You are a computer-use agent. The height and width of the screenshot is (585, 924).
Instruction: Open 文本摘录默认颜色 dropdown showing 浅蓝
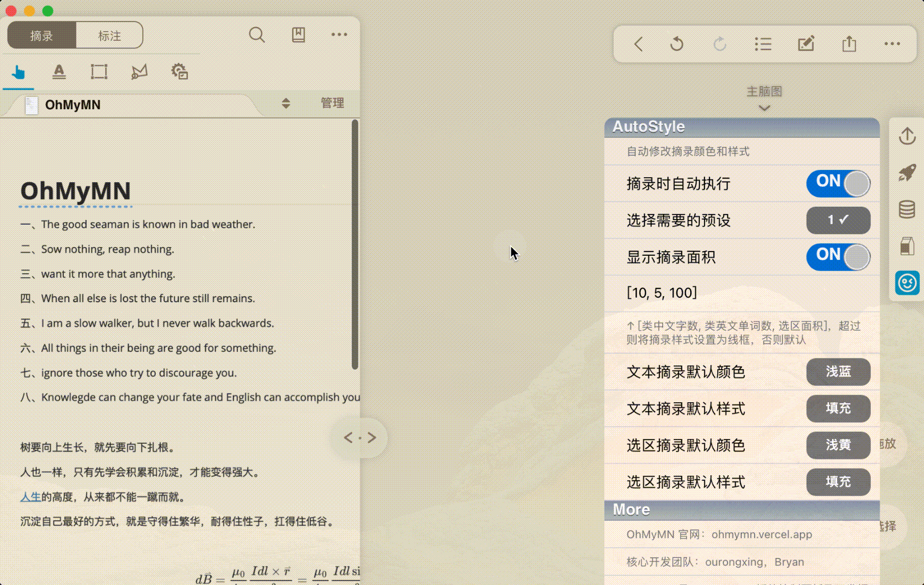(x=838, y=372)
